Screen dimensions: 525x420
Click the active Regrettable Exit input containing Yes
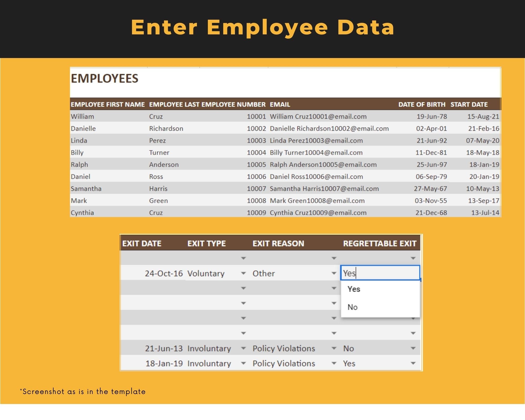380,273
